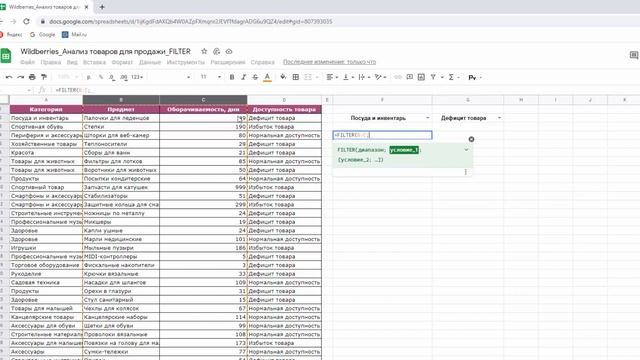Open 'Последнее изменение: только что' link

(x=329, y=62)
